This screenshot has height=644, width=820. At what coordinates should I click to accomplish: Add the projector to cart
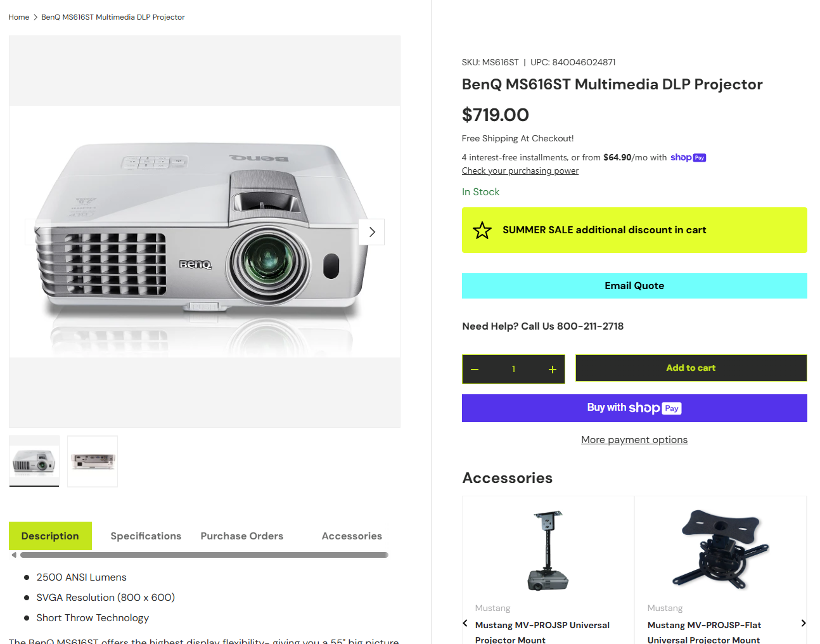(x=691, y=368)
